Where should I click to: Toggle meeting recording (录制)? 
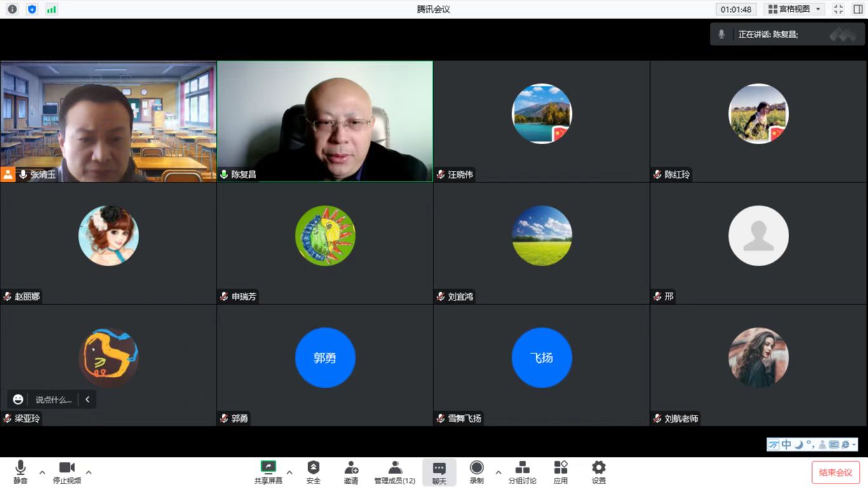click(477, 472)
